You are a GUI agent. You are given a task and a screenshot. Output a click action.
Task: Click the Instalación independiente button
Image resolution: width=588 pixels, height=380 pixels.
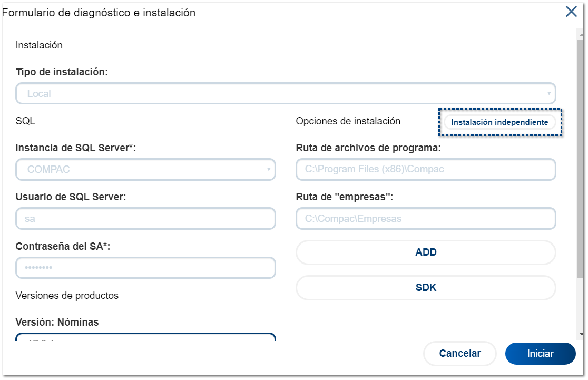tap(499, 122)
